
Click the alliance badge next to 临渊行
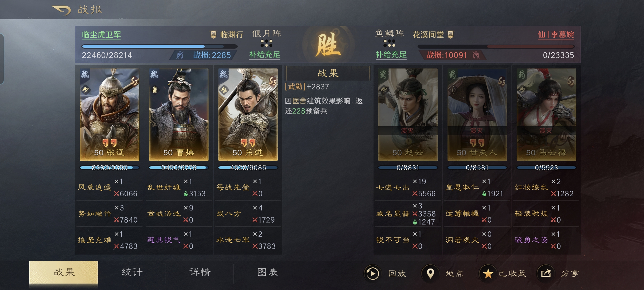pos(213,34)
